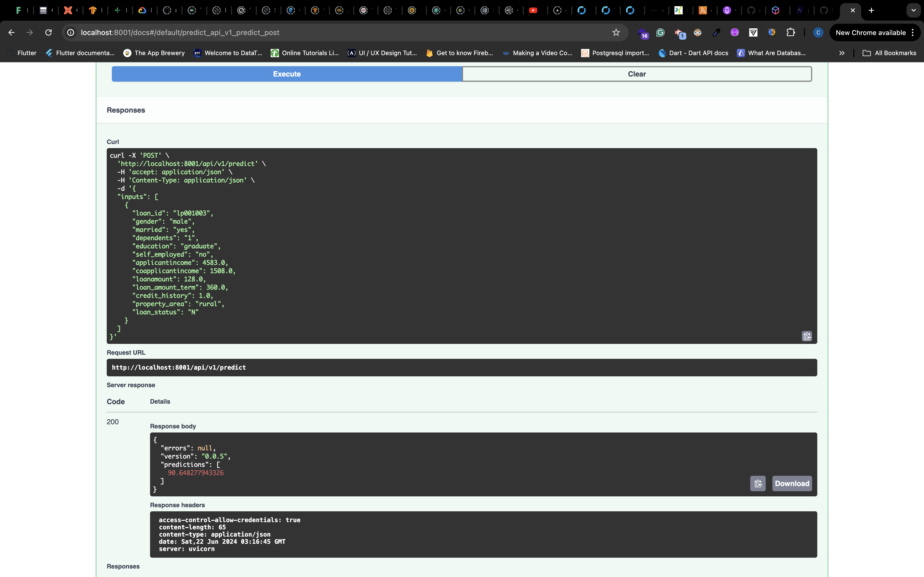The width and height of the screenshot is (924, 577).
Task: Reload the current page
Action: pyautogui.click(x=48, y=32)
